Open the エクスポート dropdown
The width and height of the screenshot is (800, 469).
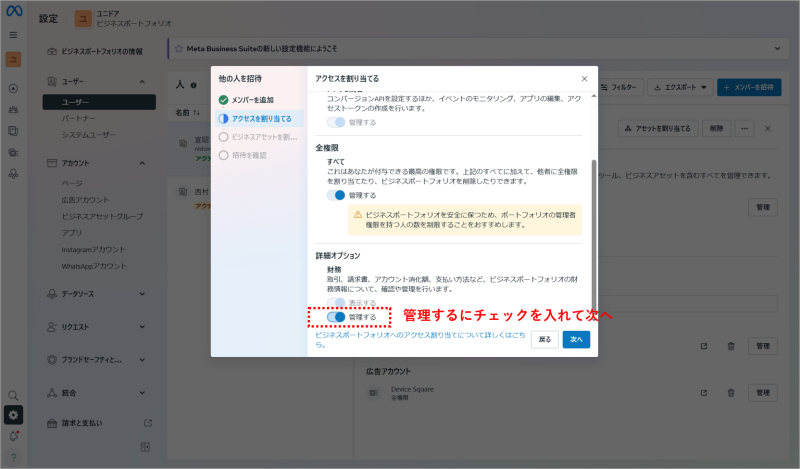point(680,87)
